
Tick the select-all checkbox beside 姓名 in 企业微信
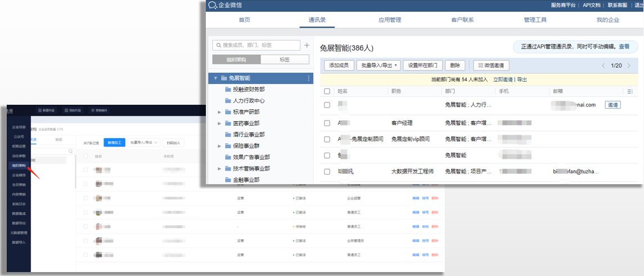point(327,91)
